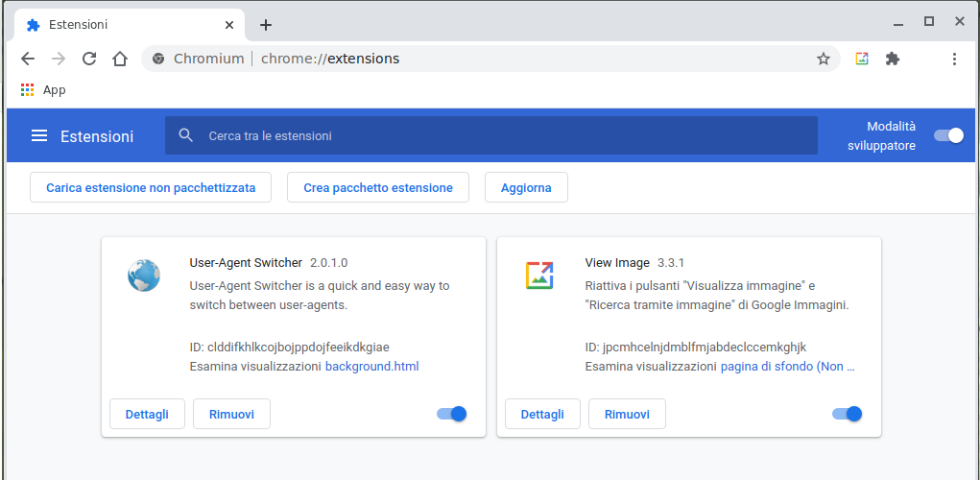Click the ID jpcmhcelnjdmblfmjabdeclccemkghjk
Image resolution: width=980 pixels, height=480 pixels.
click(696, 347)
